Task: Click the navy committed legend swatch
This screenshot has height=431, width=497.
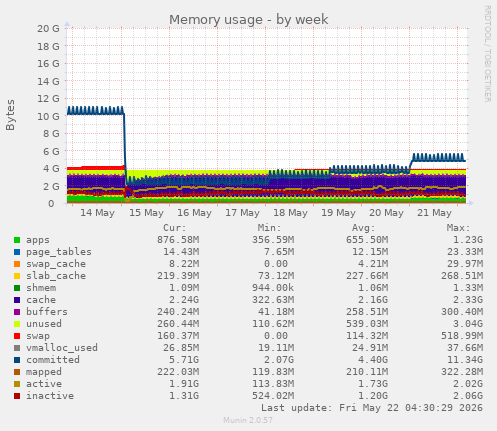Action: point(17,360)
